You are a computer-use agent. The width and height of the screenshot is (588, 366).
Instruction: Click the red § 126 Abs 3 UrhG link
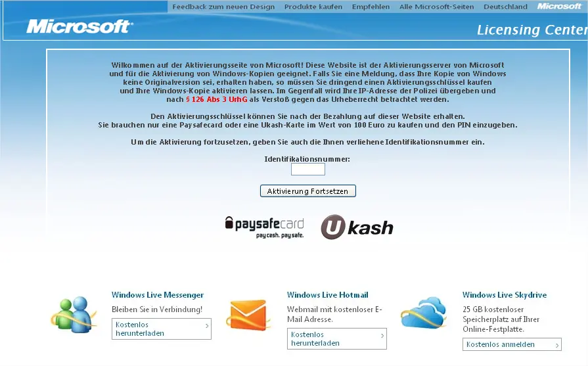(217, 99)
